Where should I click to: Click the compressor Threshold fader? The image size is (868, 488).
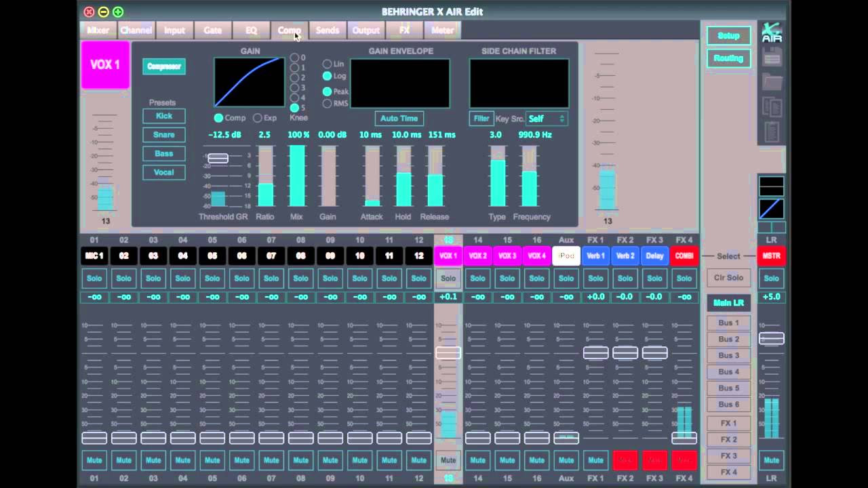coord(218,158)
